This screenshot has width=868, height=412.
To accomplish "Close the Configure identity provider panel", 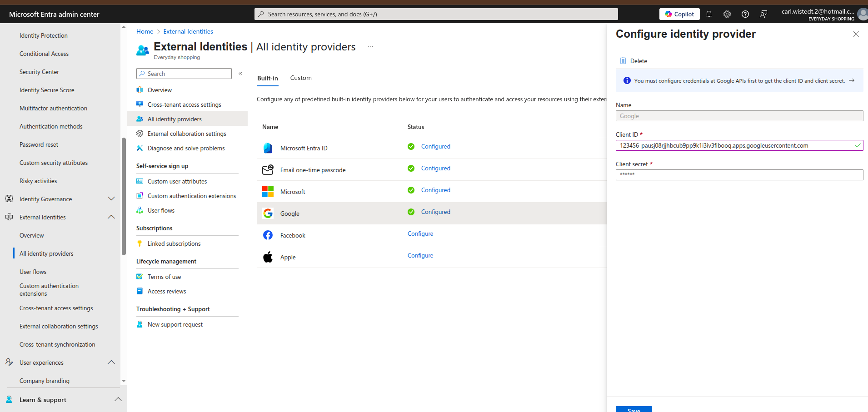I will [856, 34].
